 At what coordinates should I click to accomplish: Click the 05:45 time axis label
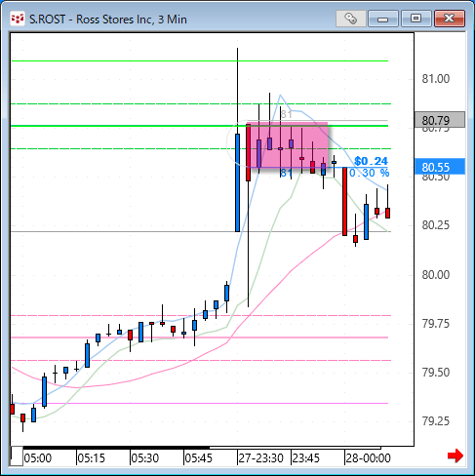click(x=198, y=458)
